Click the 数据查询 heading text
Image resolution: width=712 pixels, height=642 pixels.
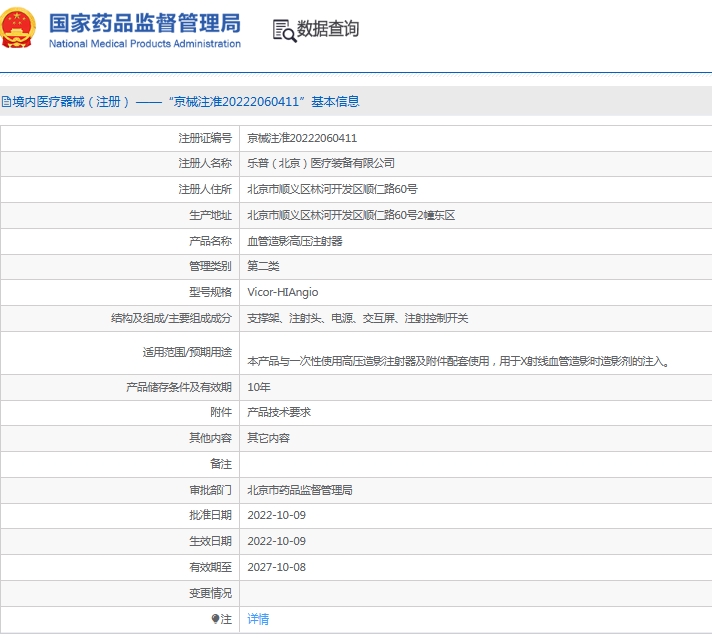(x=327, y=29)
